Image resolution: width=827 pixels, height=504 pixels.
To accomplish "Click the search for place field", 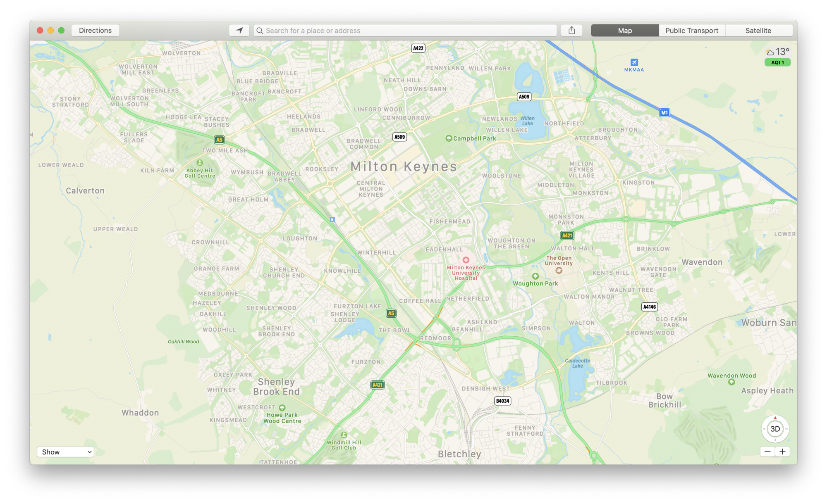I will click(405, 31).
